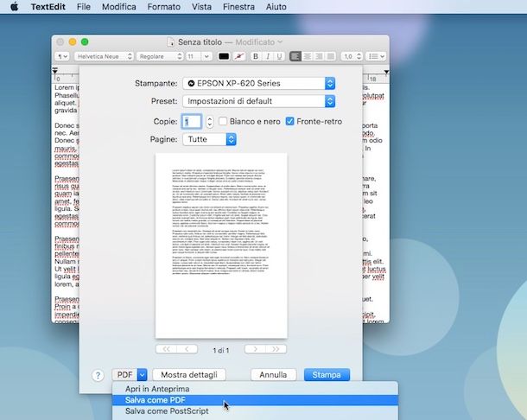
Task: Center align the text
Action: 308,56
